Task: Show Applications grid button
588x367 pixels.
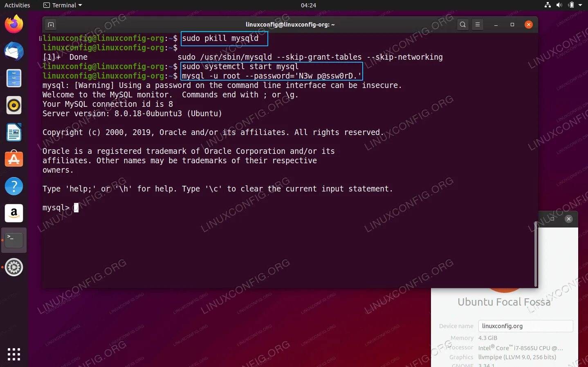Action: click(14, 354)
